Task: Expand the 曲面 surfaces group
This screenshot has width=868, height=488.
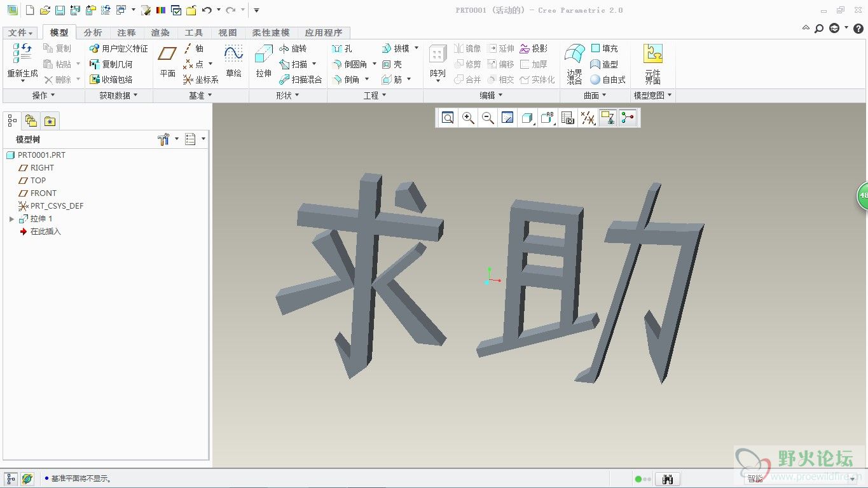Action: (x=595, y=95)
